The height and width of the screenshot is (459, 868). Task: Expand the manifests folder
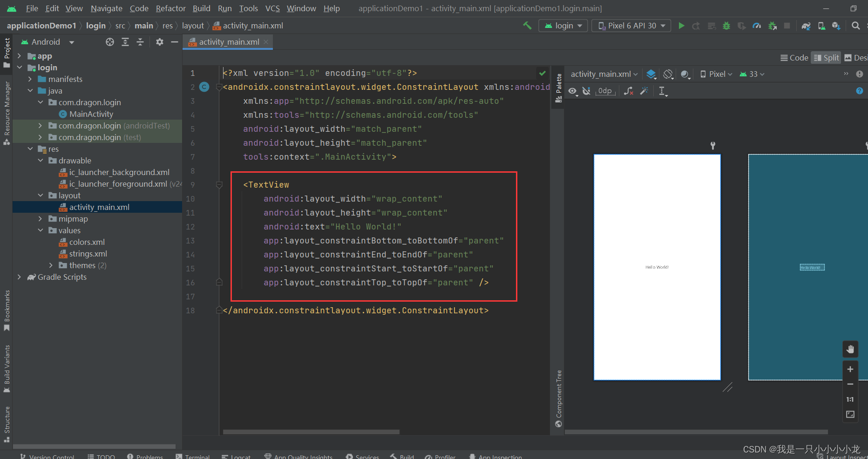coord(30,79)
